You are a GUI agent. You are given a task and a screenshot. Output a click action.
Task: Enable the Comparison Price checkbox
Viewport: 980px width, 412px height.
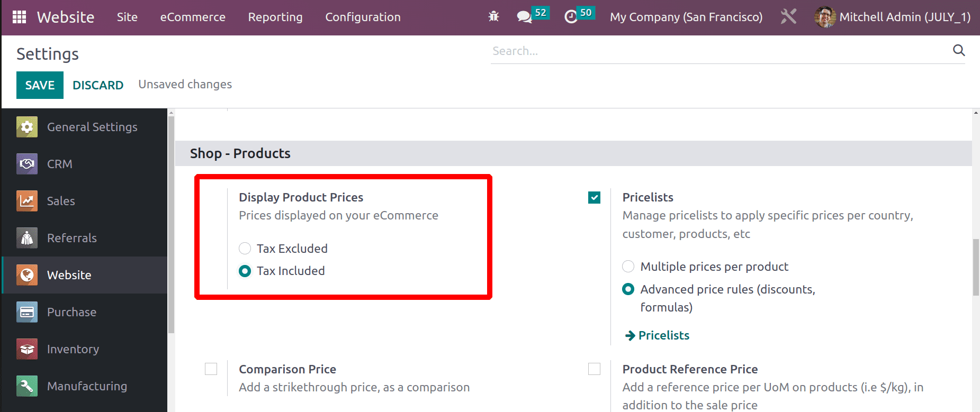coord(211,369)
